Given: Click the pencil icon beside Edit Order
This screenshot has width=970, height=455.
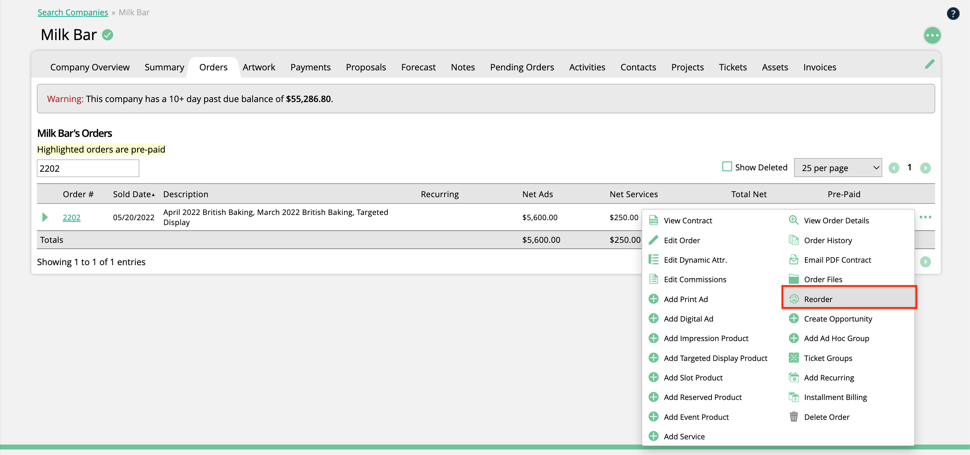Looking at the screenshot, I should point(653,240).
